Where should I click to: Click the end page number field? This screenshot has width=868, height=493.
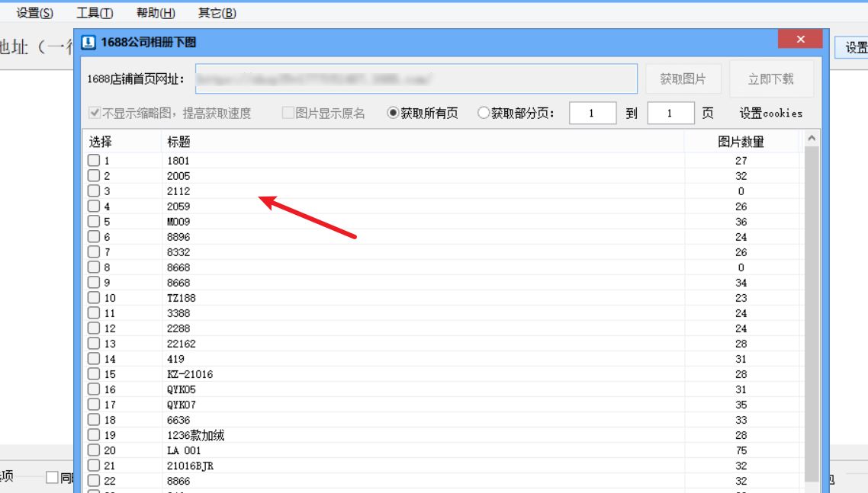(670, 114)
